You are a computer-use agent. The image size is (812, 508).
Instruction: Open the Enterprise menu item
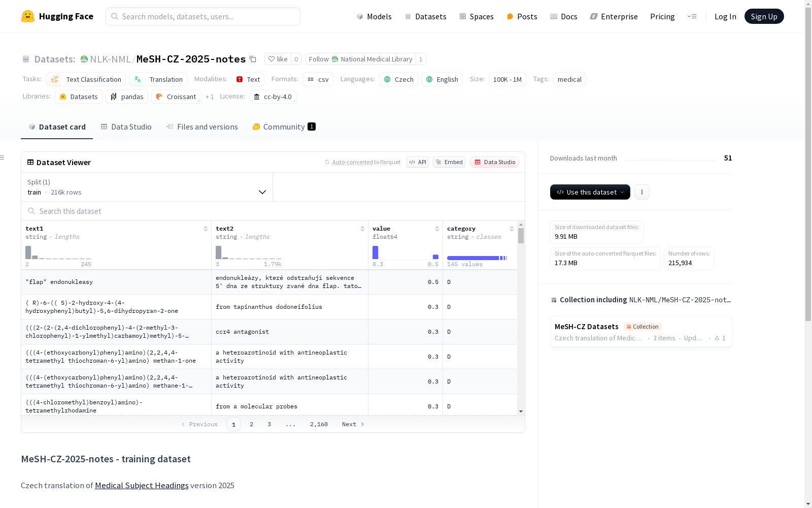pyautogui.click(x=614, y=16)
